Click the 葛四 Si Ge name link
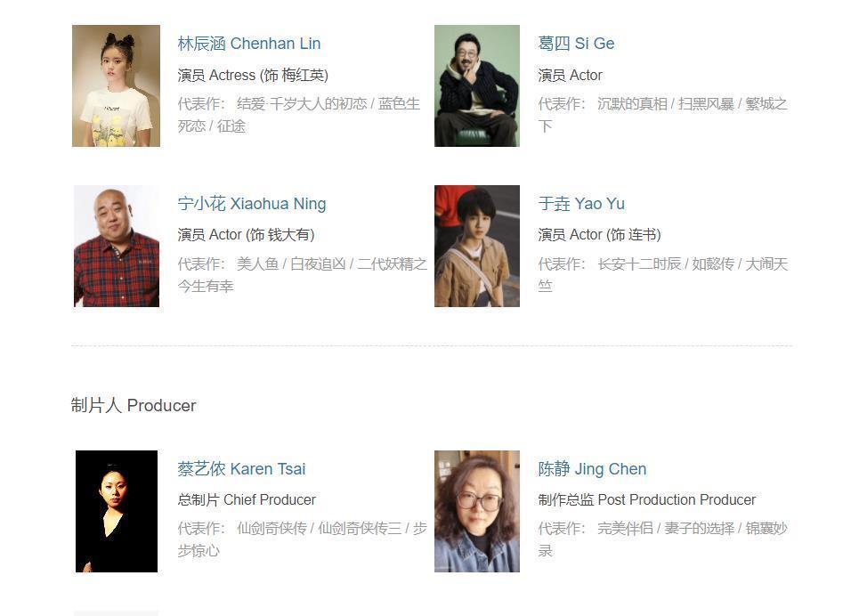This screenshot has height=616, width=851. [576, 44]
